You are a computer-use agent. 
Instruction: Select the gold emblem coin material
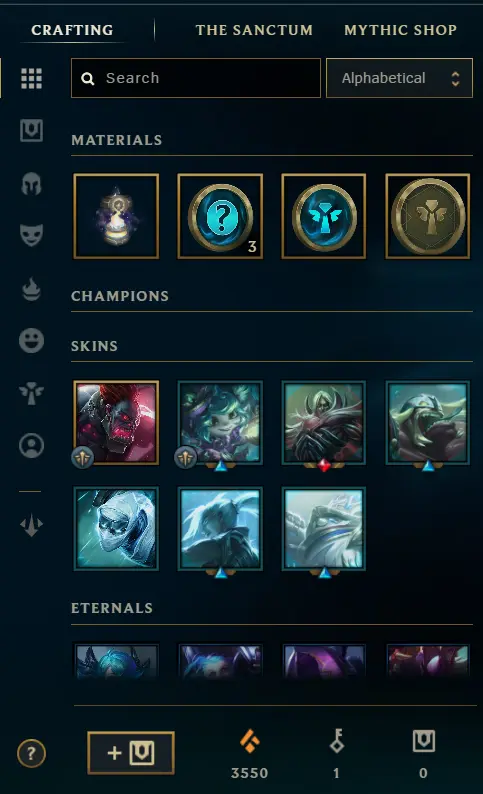coord(428,216)
